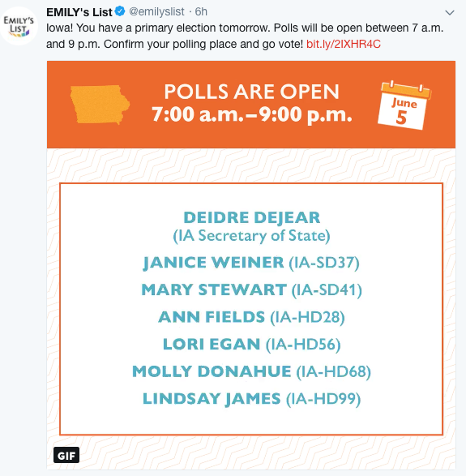Select the ANN FIELDS (IA-HD28) line
The height and width of the screenshot is (476, 466).
tap(251, 317)
